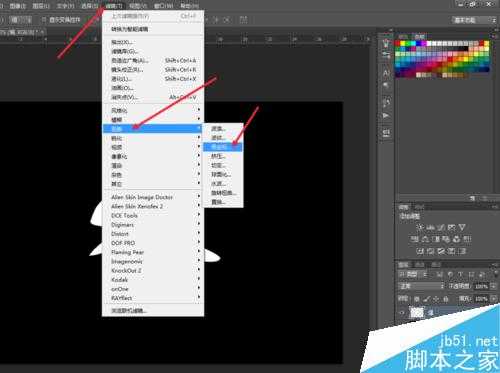Add a Color Lookup adjustment (grid icon)
Image resolution: width=500 pixels, height=373 pixels.
coord(467,239)
